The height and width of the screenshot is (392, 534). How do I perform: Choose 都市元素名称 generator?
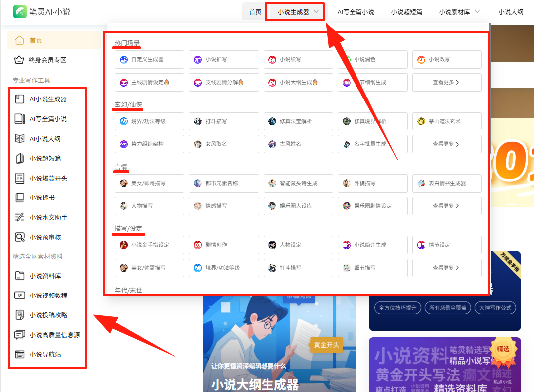click(224, 183)
